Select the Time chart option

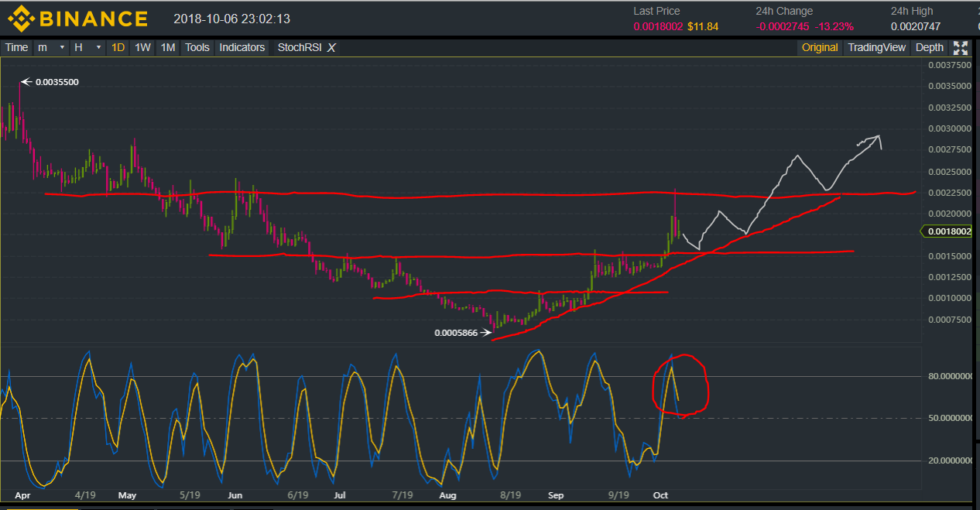16,47
